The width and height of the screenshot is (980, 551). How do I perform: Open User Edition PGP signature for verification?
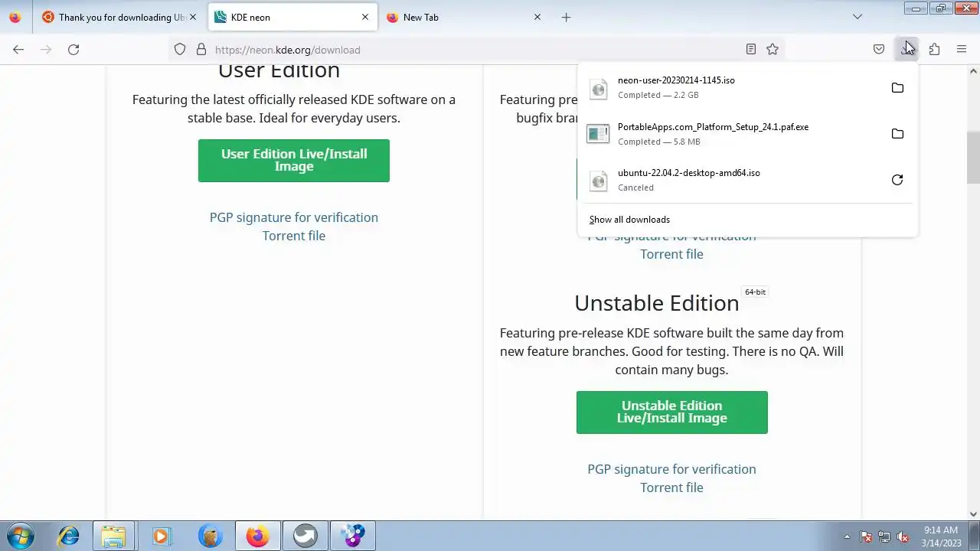point(294,217)
